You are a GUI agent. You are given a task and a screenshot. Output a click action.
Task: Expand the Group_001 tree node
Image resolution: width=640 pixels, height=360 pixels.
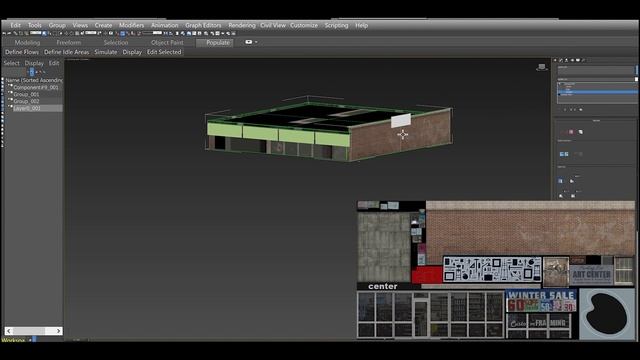click(10, 93)
